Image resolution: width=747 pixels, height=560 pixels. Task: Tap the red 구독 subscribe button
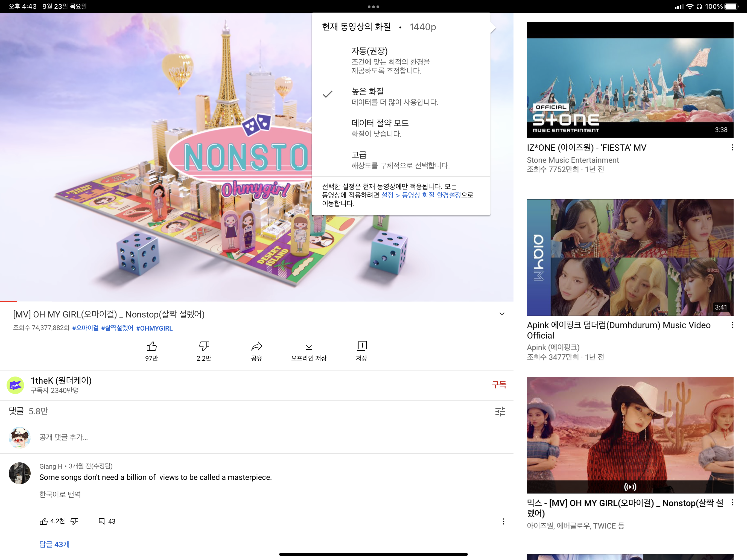(499, 384)
